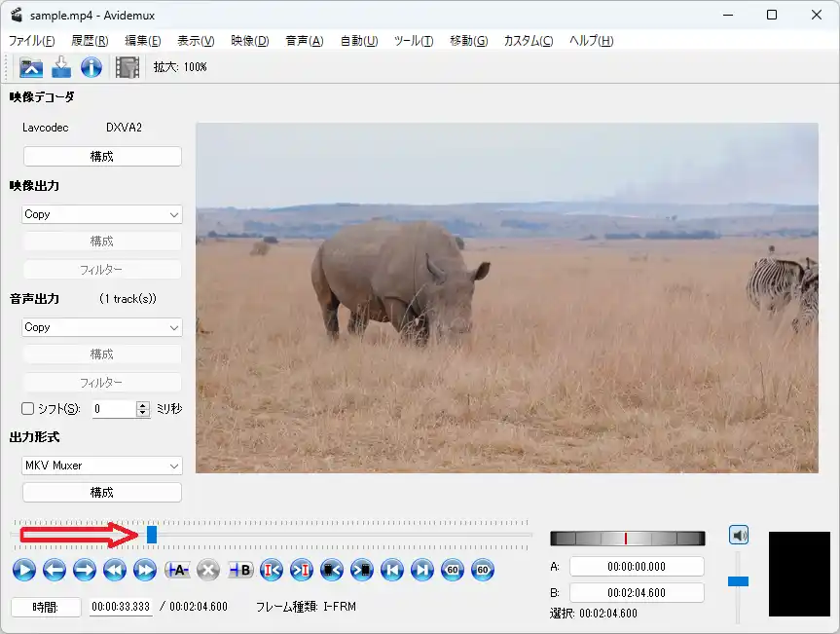Click the blue timeline seek slider handle

point(152,534)
